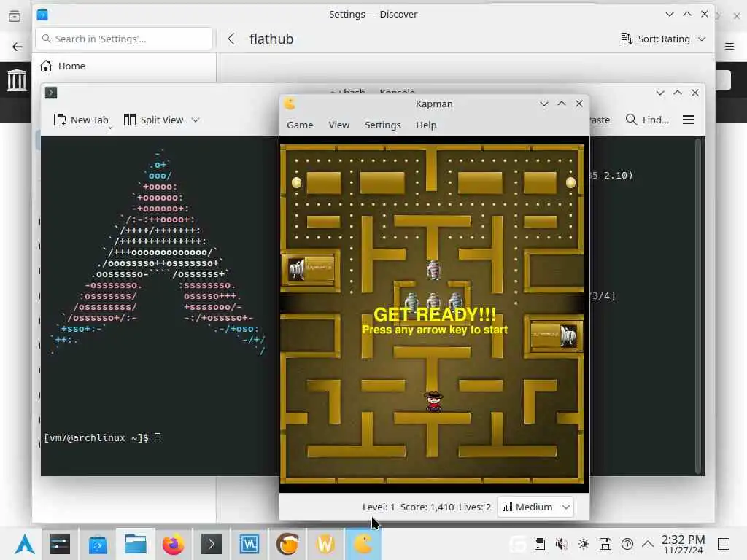
Task: Open the Help menu in Kapman
Action: (x=426, y=125)
